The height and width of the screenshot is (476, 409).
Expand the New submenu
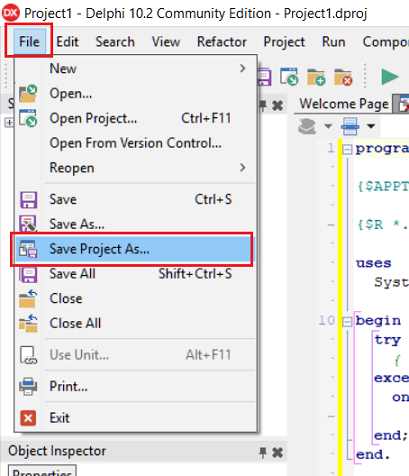(x=136, y=68)
